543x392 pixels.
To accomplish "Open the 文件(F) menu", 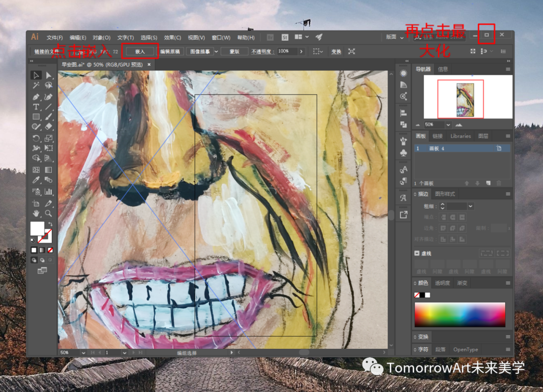I will pos(55,37).
